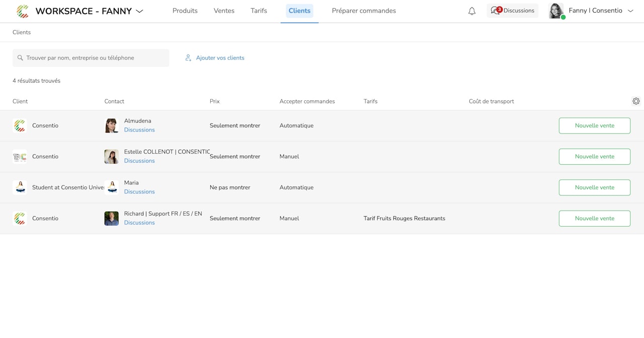Open the Discussions button in the header

(513, 11)
